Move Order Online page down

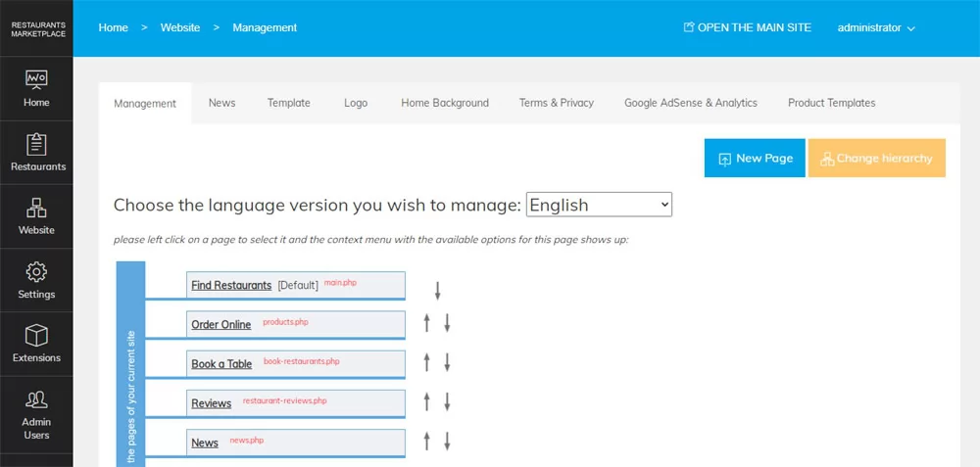(447, 323)
